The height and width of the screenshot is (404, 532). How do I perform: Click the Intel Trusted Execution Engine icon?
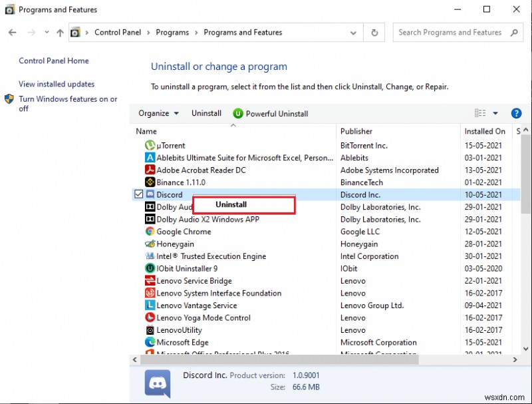click(x=150, y=256)
